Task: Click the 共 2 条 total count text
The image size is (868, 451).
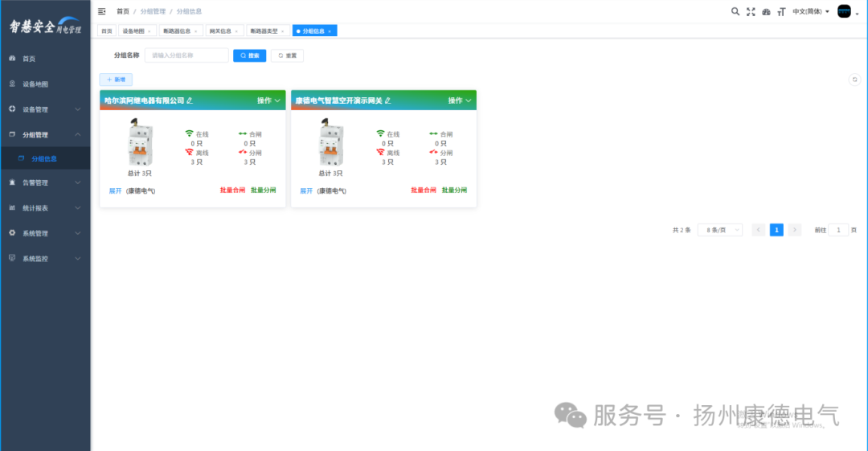Action: [682, 230]
